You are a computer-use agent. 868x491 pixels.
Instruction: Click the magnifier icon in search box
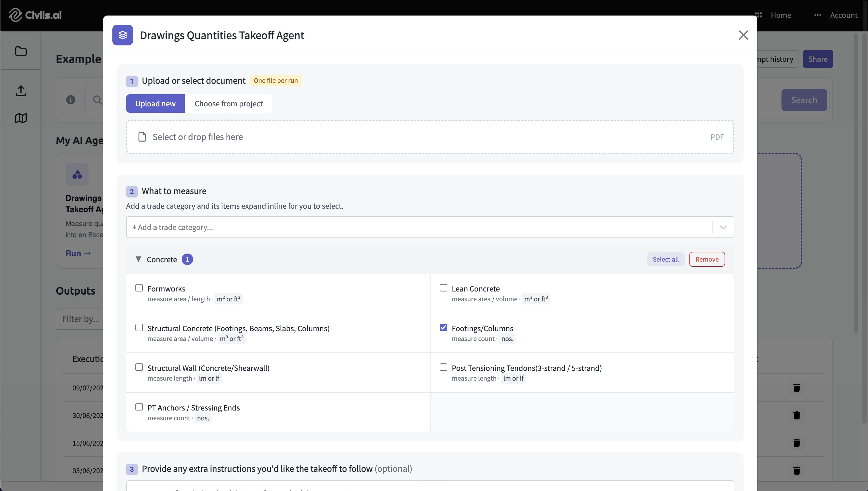click(97, 100)
